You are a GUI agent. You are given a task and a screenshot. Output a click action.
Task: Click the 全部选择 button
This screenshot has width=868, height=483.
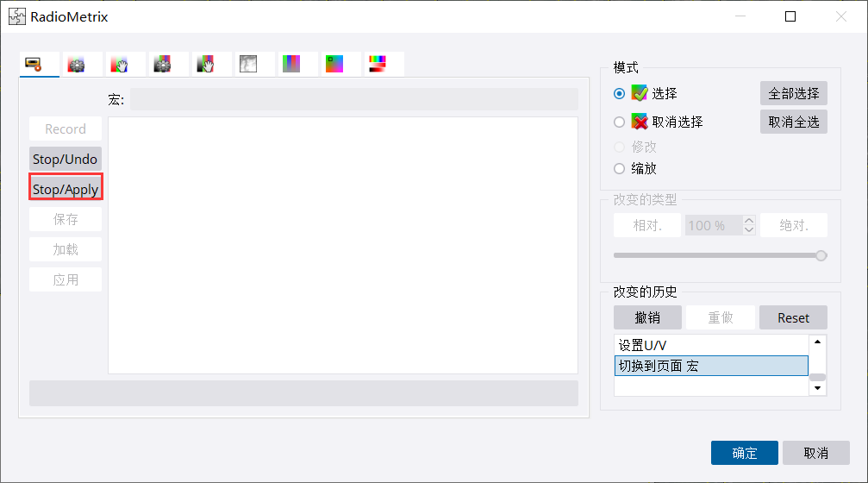(793, 93)
